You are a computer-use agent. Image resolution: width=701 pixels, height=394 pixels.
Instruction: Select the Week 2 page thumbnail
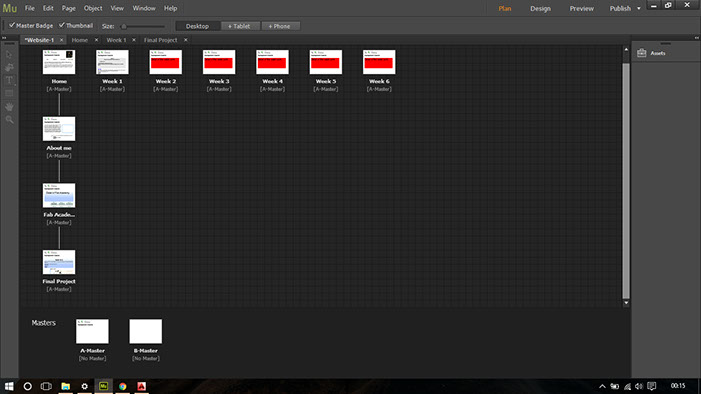[x=166, y=62]
